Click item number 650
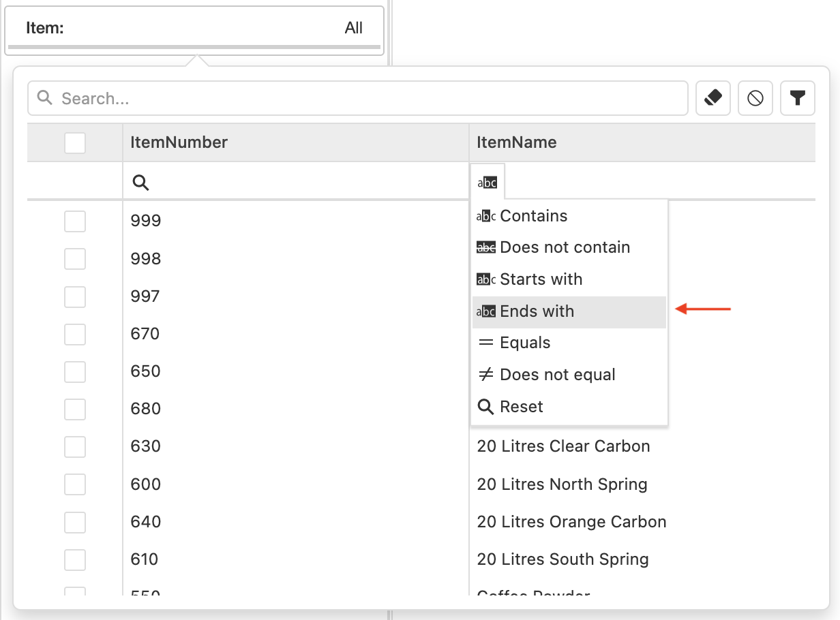The image size is (840, 620). point(146,371)
